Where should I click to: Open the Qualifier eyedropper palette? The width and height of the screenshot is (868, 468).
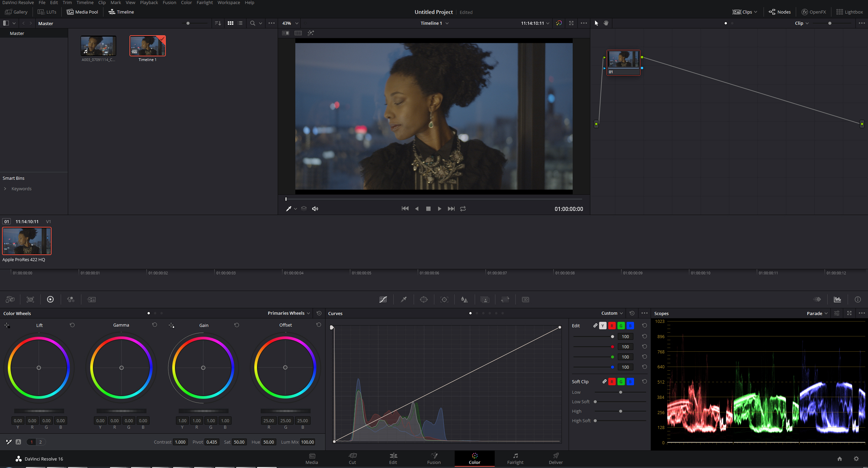tap(403, 299)
